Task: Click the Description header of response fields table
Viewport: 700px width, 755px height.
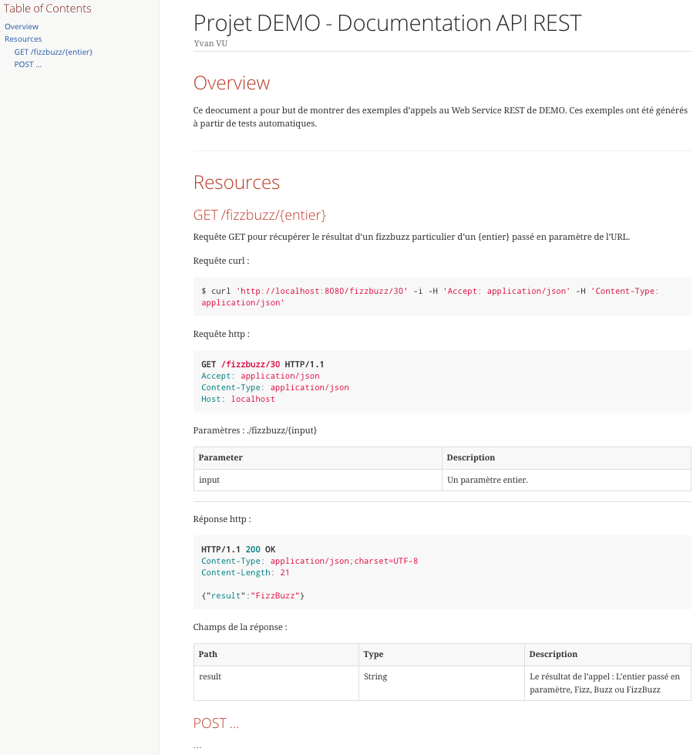Action: (607, 655)
